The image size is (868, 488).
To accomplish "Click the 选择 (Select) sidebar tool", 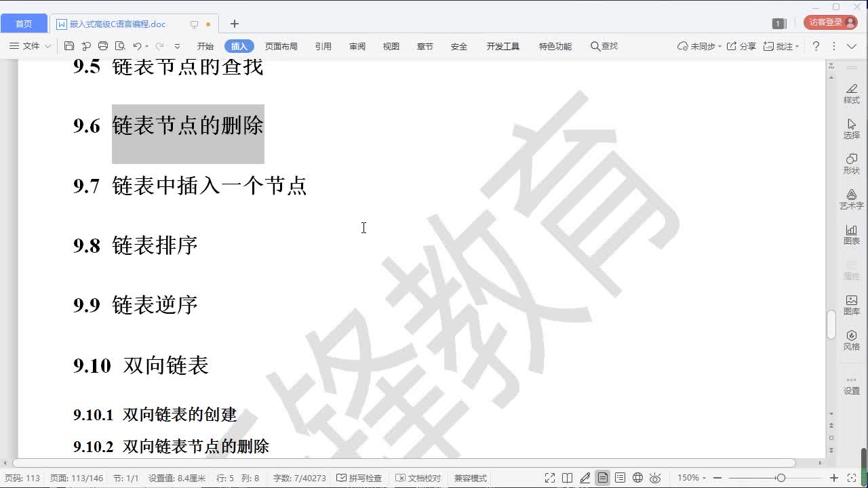I will coord(852,129).
